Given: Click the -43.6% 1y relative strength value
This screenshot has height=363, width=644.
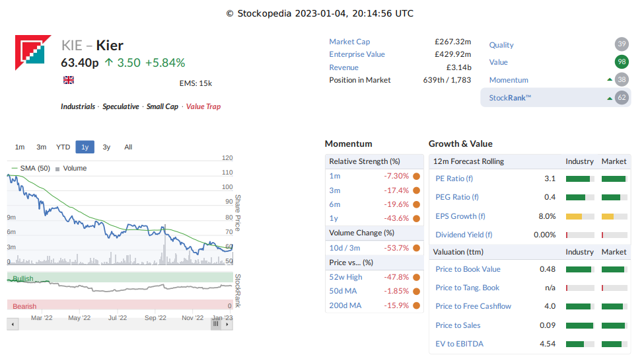Looking at the screenshot, I should point(396,218).
